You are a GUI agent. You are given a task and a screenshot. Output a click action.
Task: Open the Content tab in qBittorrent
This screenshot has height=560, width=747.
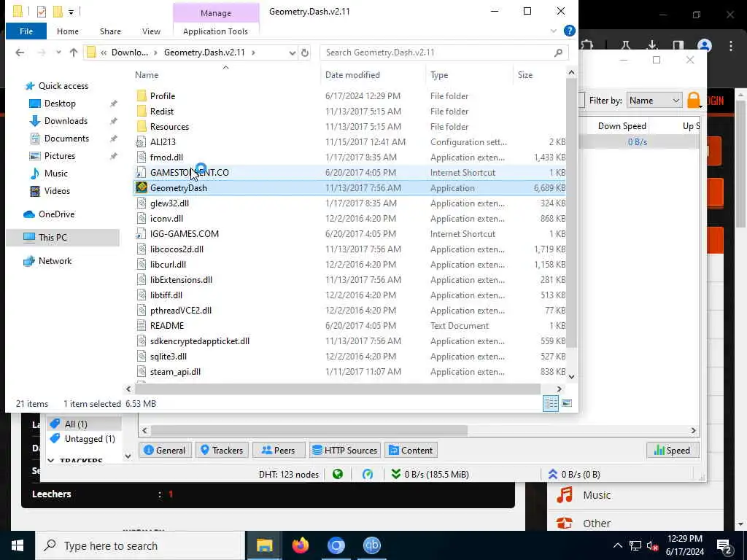411,450
